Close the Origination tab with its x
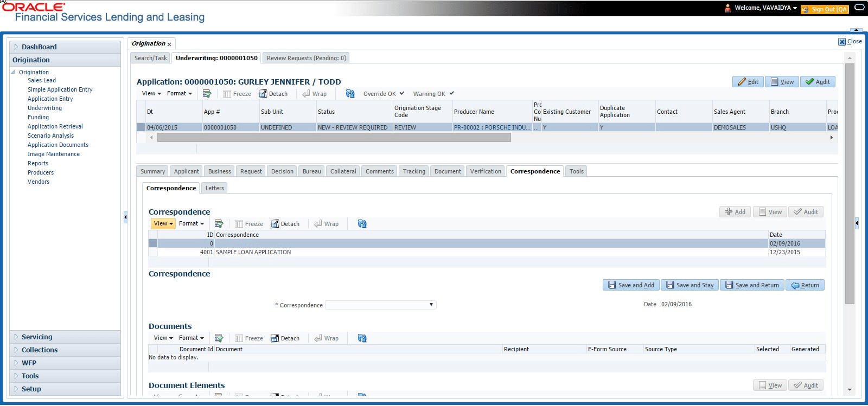This screenshot has height=406, width=868. point(169,44)
